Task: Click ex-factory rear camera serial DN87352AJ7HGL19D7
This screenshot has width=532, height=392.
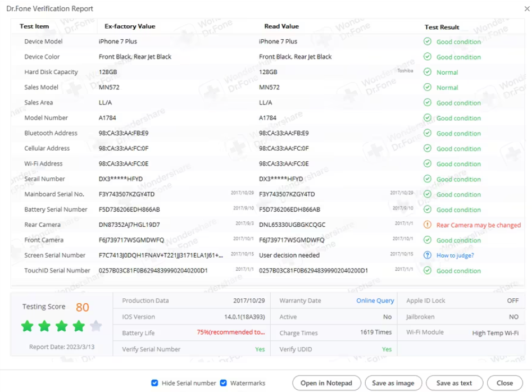Action: click(x=129, y=225)
